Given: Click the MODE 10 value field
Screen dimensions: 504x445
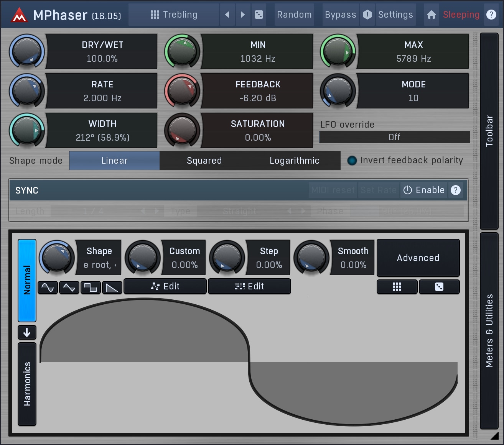Looking at the screenshot, I should coord(413,91).
